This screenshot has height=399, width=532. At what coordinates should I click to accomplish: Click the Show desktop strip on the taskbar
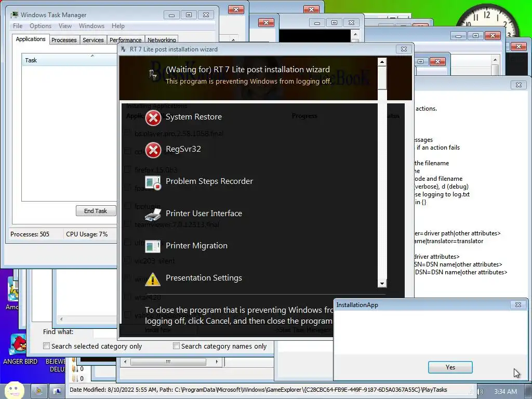coord(529,392)
